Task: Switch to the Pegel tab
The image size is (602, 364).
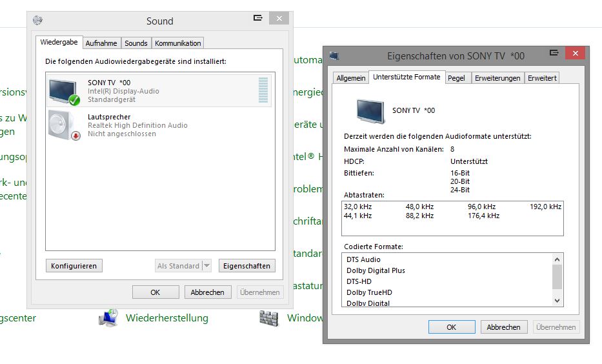Action: point(456,78)
